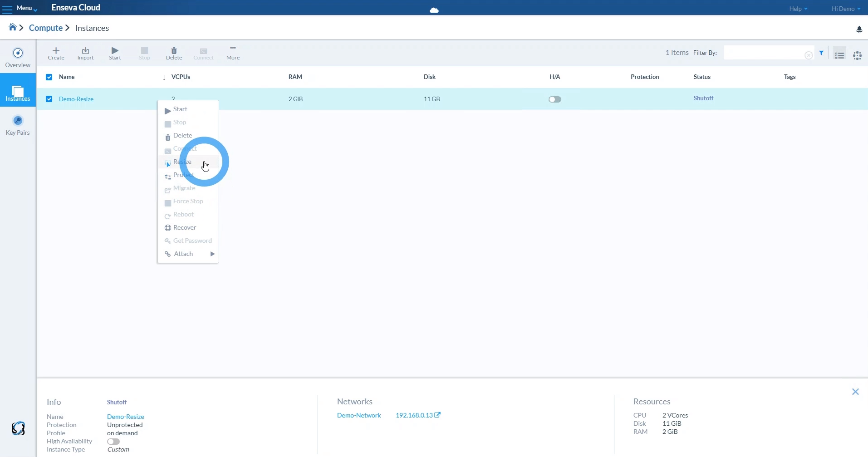Viewport: 868px width, 457px height.
Task: Click the RAM column header
Action: point(295,77)
